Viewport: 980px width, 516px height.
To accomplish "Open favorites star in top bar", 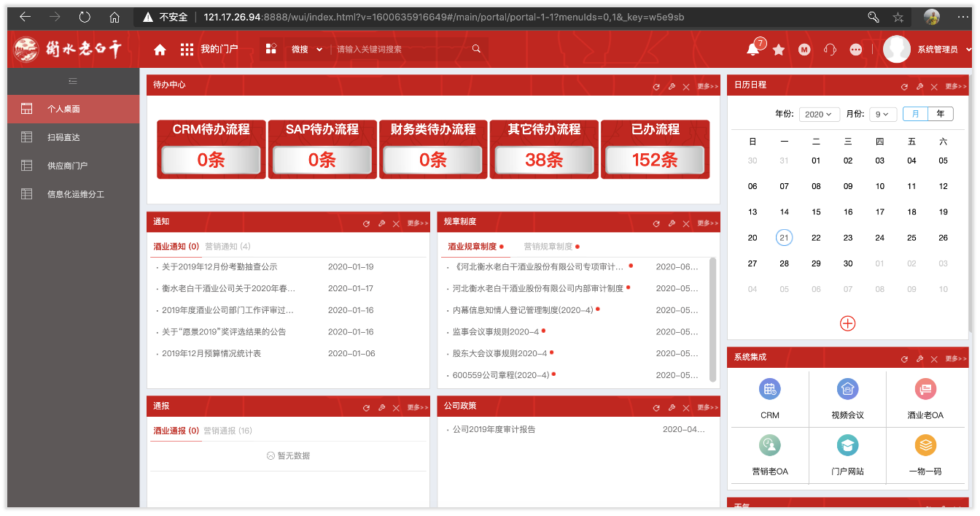I will [779, 50].
